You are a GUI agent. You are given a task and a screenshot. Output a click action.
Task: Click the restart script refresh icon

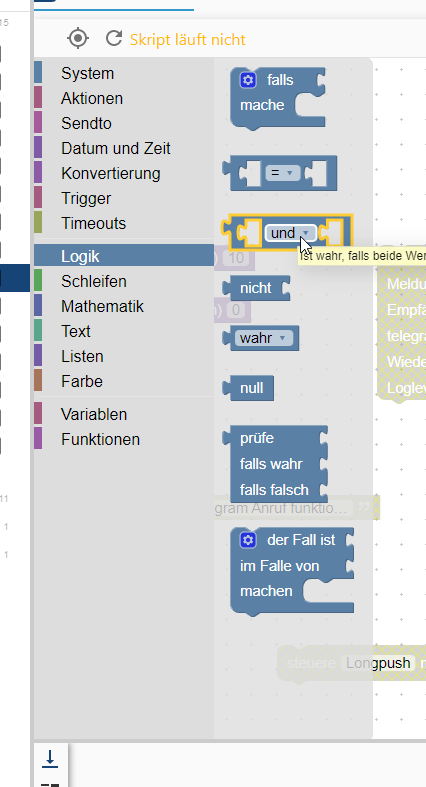[114, 38]
